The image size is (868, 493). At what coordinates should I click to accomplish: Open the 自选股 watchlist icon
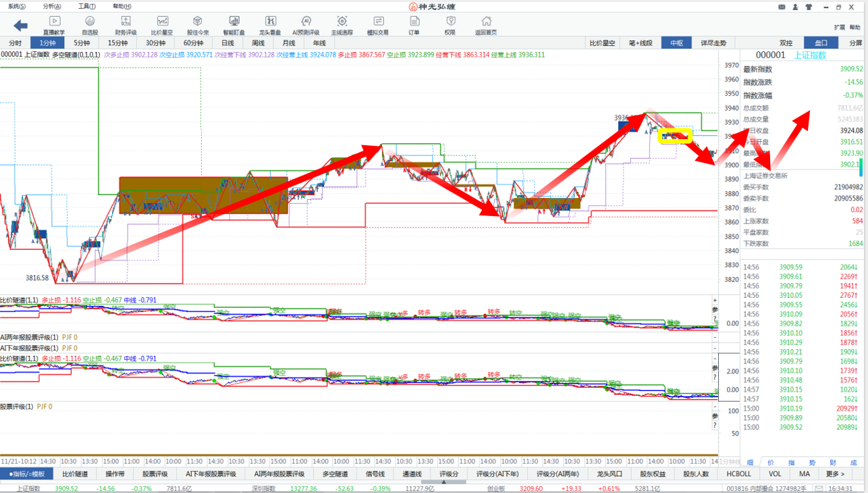coord(90,26)
